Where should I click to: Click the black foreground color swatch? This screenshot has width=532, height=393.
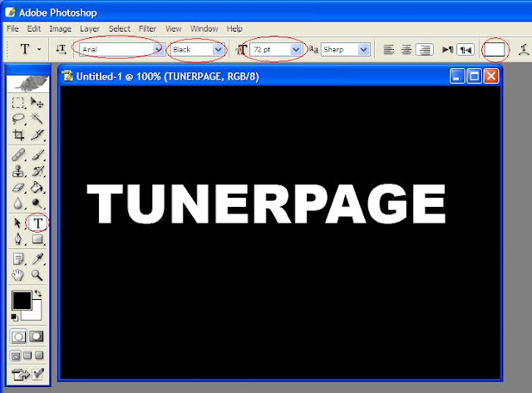[22, 300]
